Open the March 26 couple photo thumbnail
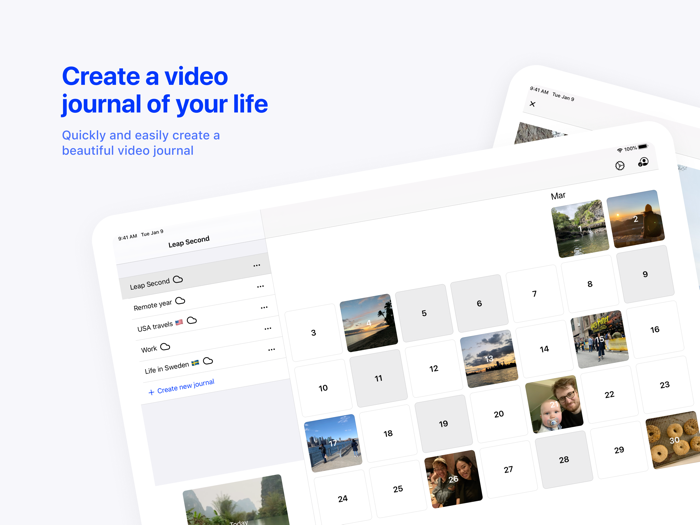Image resolution: width=700 pixels, height=525 pixels. coord(453,479)
